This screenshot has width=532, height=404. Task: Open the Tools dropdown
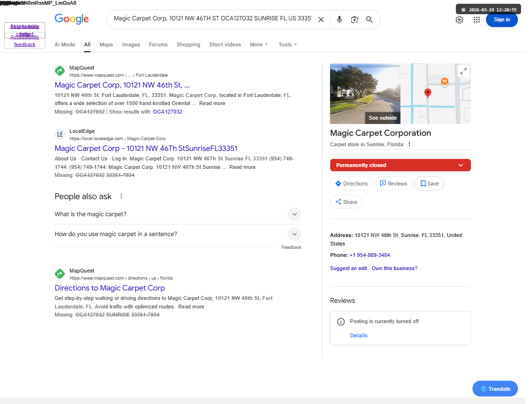coord(287,44)
